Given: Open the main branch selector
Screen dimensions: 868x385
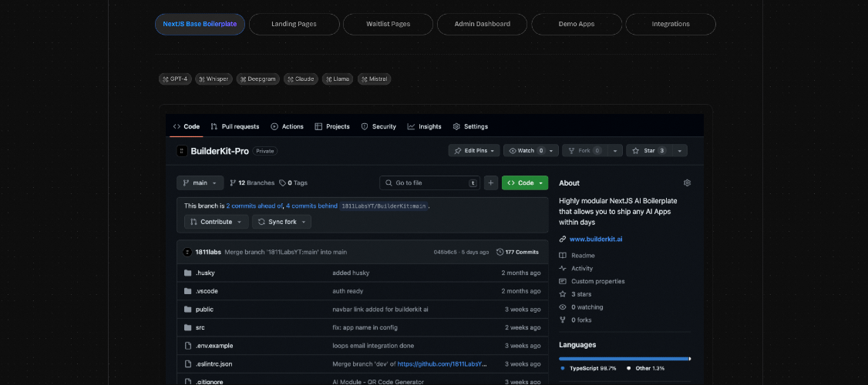Looking at the screenshot, I should pyautogui.click(x=200, y=183).
